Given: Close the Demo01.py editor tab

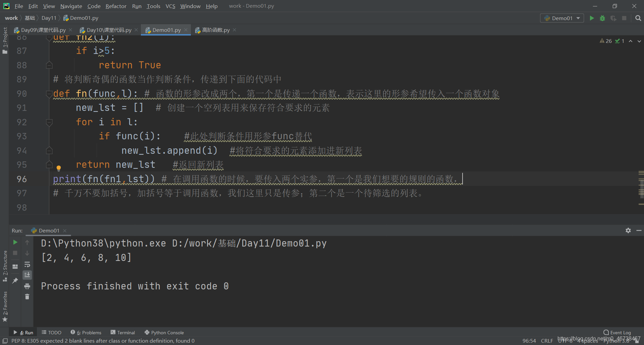Looking at the screenshot, I should pyautogui.click(x=185, y=30).
